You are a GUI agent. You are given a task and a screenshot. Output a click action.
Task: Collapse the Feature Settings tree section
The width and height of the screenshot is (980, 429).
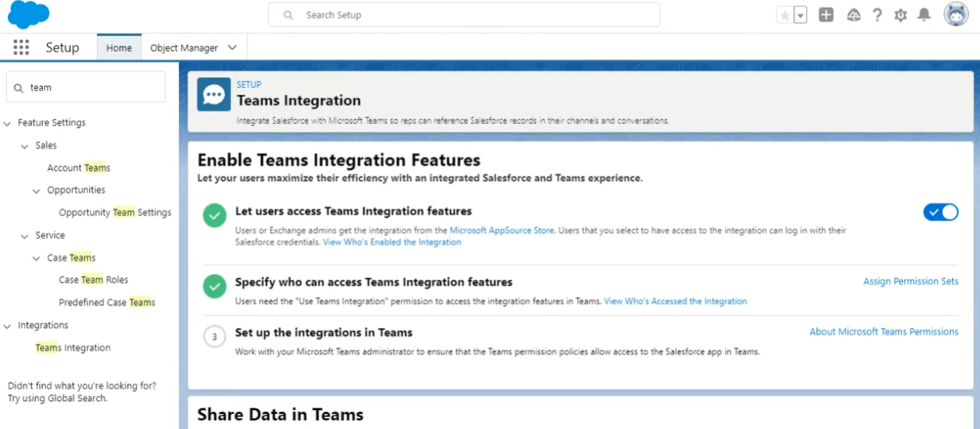[x=8, y=123]
